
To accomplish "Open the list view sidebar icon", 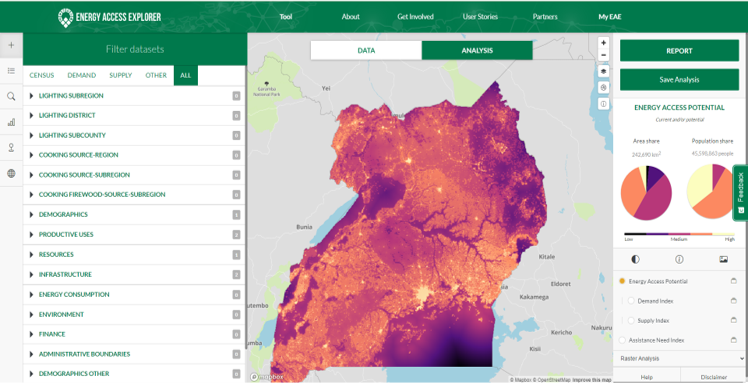I will [x=11, y=71].
